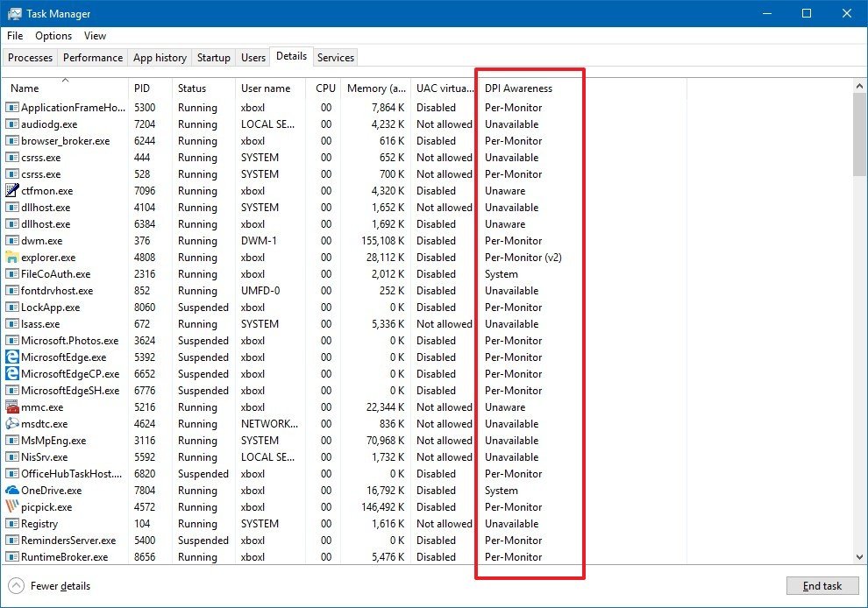Open the Options menu

[x=53, y=35]
